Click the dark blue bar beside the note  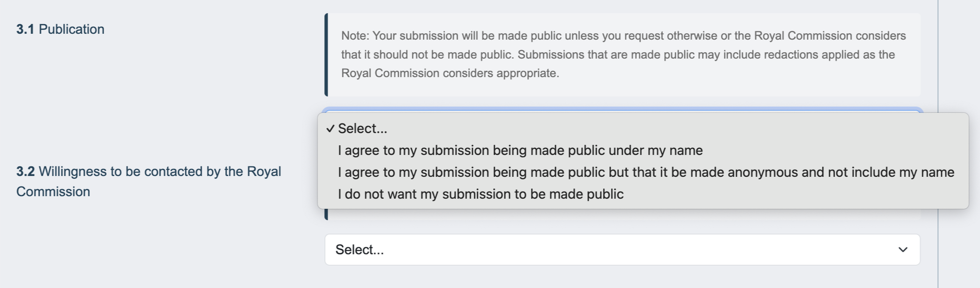(x=327, y=55)
